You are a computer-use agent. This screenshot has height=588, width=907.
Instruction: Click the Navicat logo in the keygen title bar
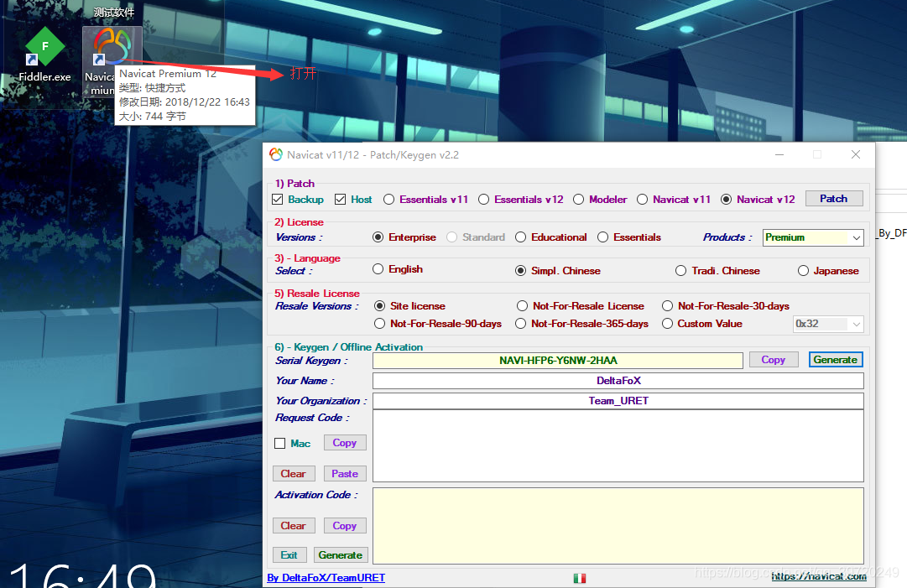[x=276, y=154]
